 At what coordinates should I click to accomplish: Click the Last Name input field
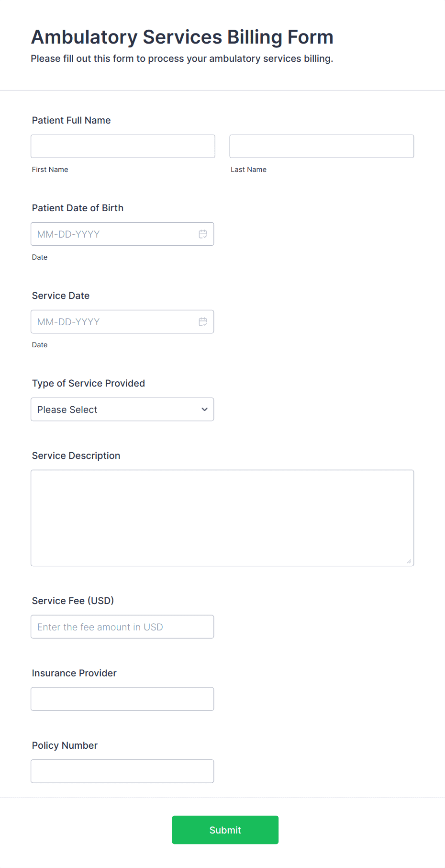click(x=322, y=146)
